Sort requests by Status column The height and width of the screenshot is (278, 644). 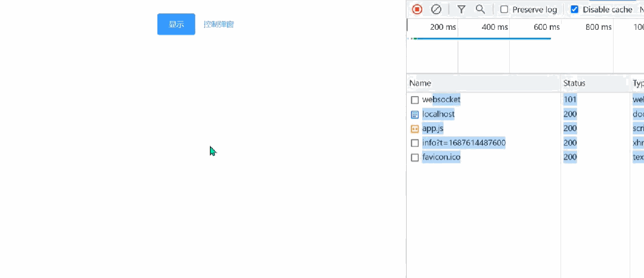tap(595, 83)
